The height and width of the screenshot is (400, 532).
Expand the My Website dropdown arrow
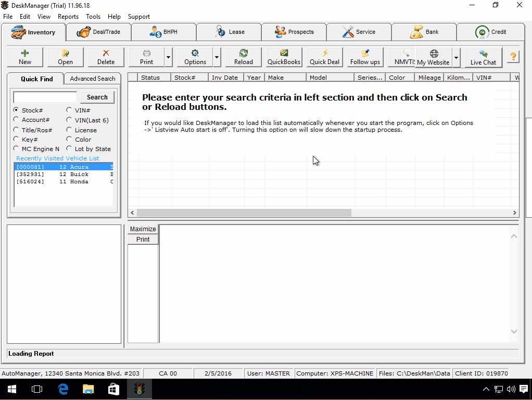(x=457, y=57)
